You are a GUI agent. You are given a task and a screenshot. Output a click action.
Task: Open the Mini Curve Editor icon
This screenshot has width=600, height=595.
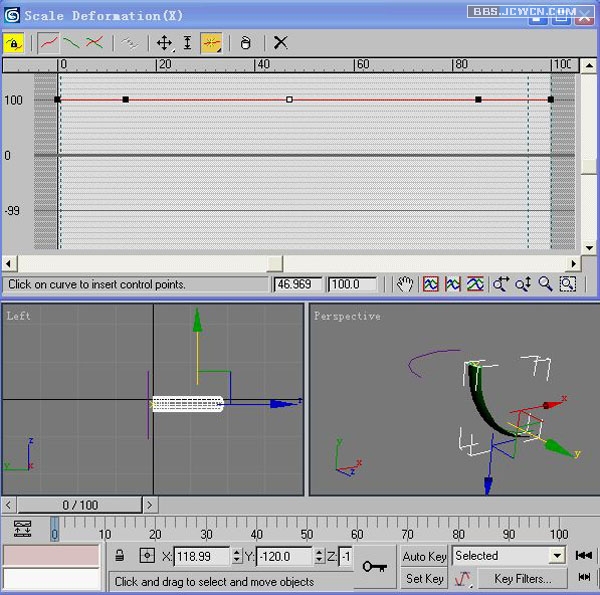click(22, 529)
